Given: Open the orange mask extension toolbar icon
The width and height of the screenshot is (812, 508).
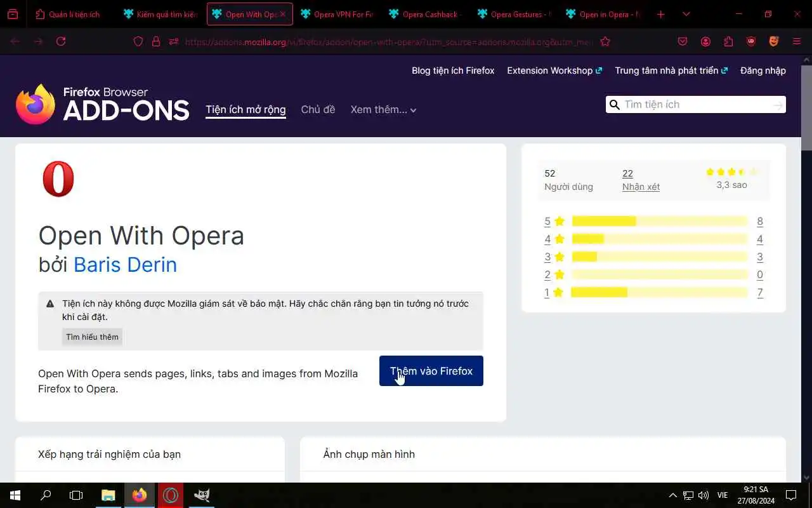Looking at the screenshot, I should 774,41.
